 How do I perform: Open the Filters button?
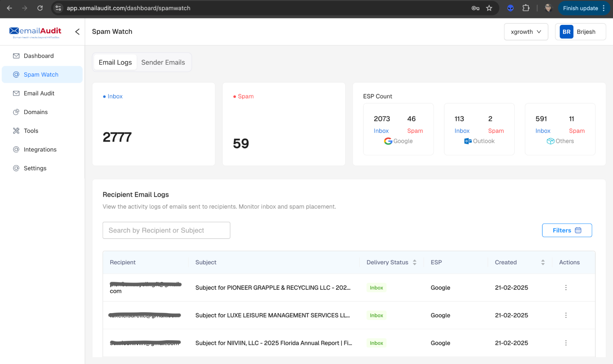567,230
